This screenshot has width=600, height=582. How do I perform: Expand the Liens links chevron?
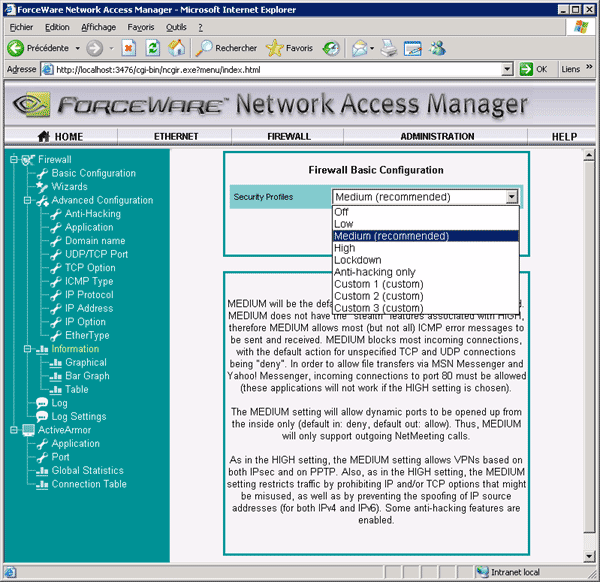(x=589, y=67)
